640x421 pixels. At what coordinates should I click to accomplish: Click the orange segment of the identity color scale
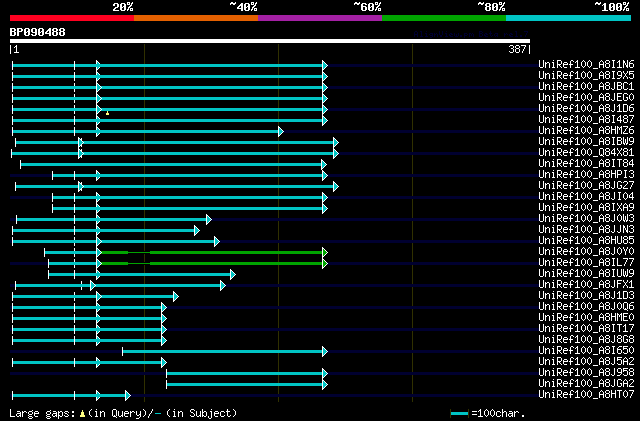(196, 18)
